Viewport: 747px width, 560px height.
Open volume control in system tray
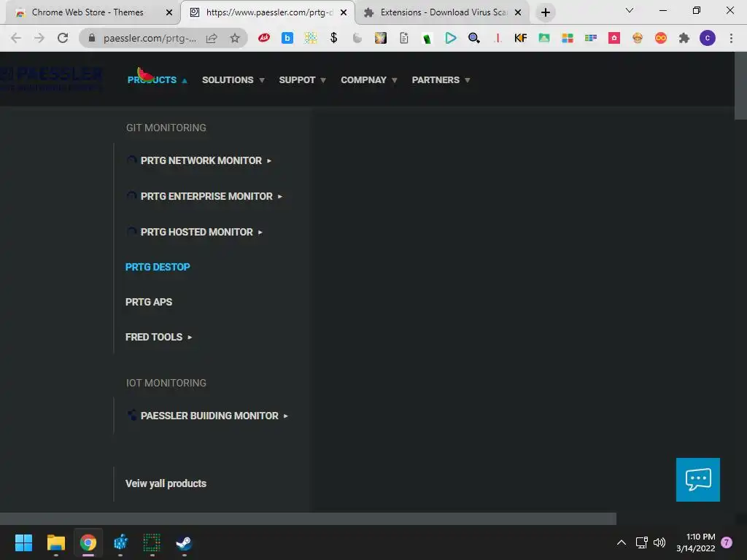[x=659, y=542]
